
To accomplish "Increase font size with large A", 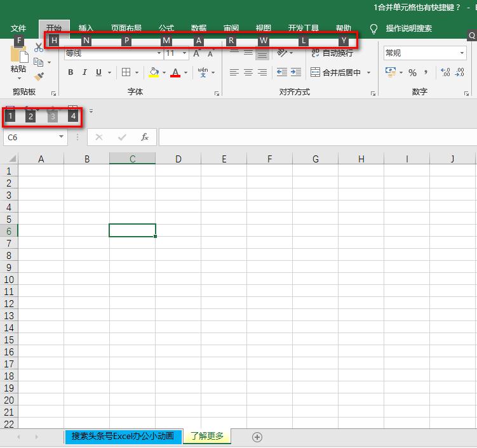I will click(196, 53).
